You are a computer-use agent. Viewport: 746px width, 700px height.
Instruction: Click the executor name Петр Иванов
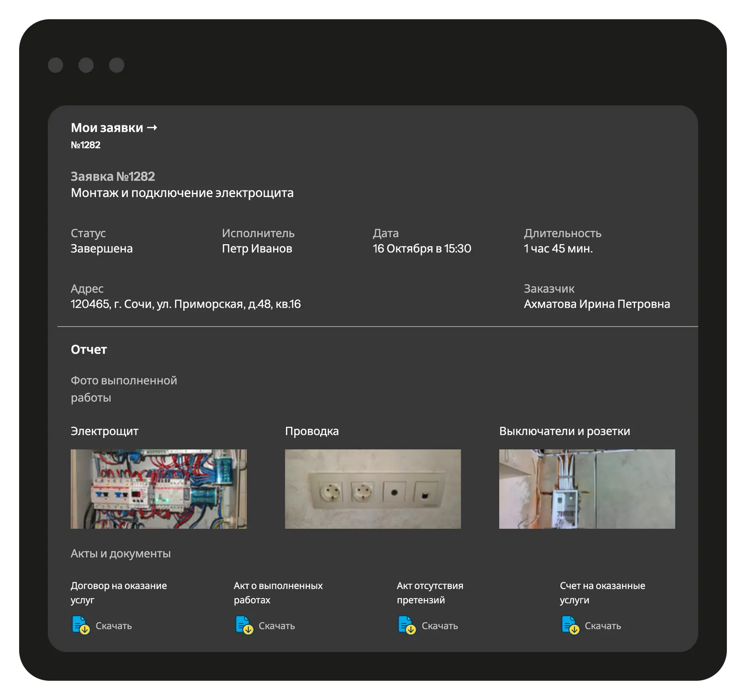click(x=257, y=249)
